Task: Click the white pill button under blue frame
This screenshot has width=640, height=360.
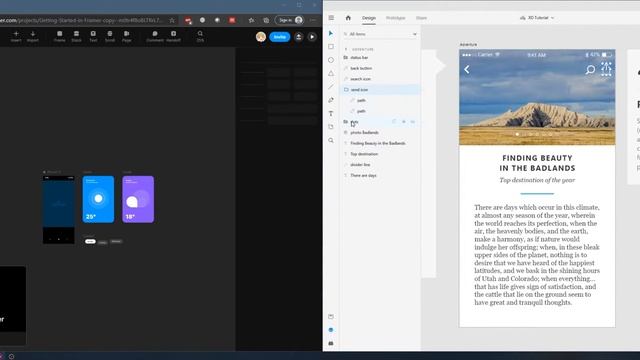Action: click(90, 241)
